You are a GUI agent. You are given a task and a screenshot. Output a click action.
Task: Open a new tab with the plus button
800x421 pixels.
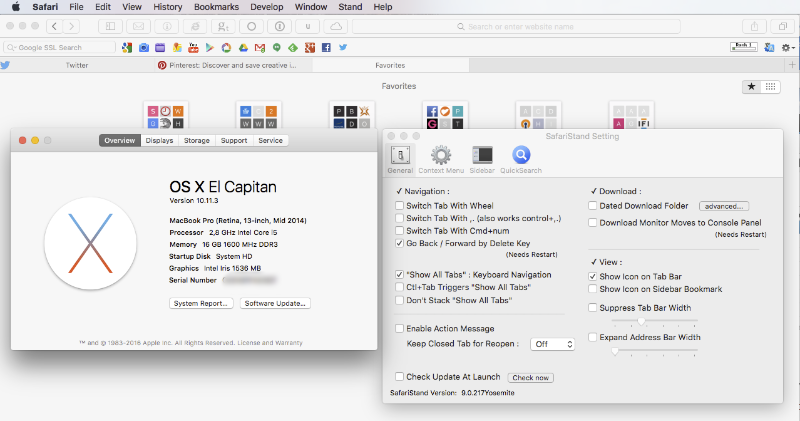pyautogui.click(x=792, y=65)
